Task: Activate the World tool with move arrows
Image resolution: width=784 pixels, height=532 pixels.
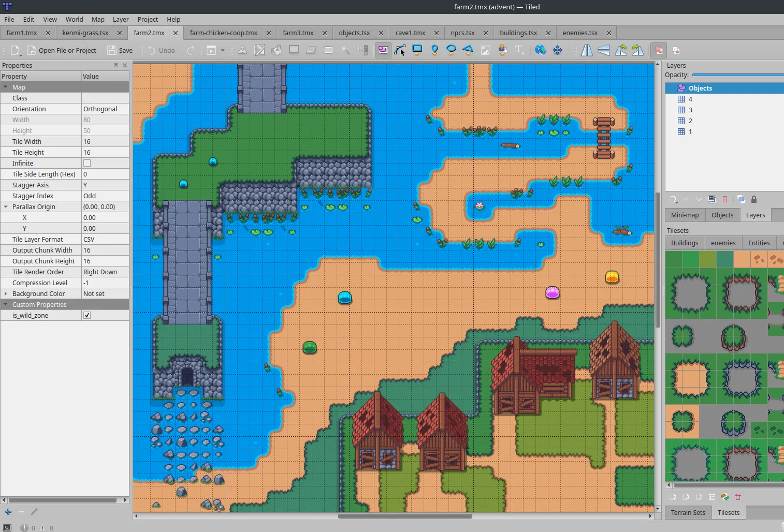Action: click(557, 50)
